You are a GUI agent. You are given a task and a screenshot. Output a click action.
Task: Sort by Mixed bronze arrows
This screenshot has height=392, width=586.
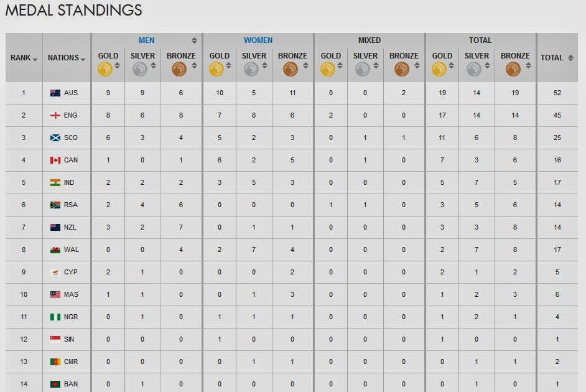click(x=417, y=66)
